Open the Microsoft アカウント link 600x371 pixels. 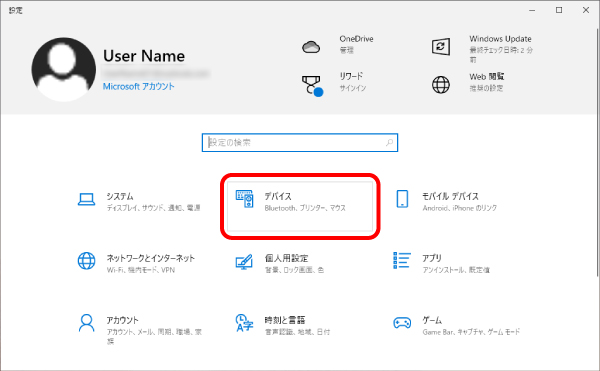(139, 86)
